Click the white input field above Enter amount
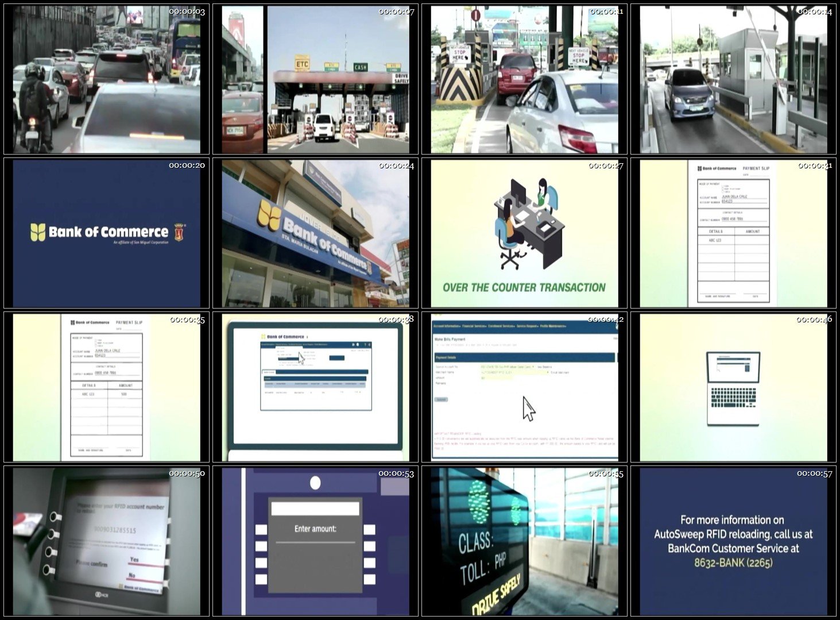This screenshot has height=620, width=840. click(315, 509)
